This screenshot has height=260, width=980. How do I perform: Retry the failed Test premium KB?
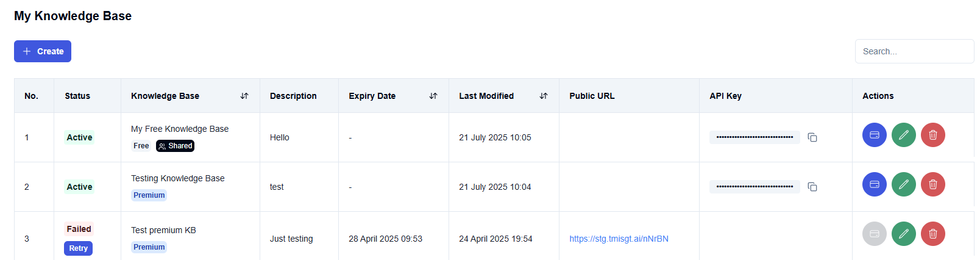click(x=78, y=248)
